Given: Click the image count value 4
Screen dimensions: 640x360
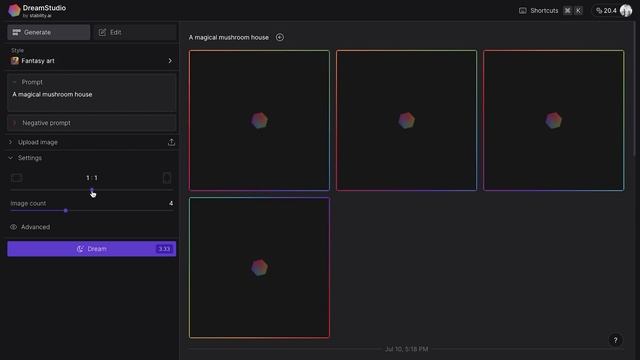Looking at the screenshot, I should (171, 203).
